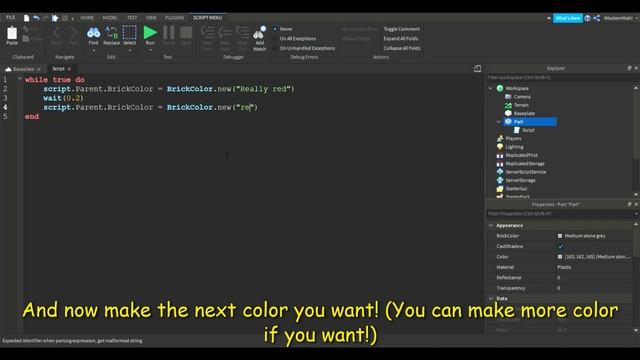Click the Add Watch icon

(x=260, y=33)
